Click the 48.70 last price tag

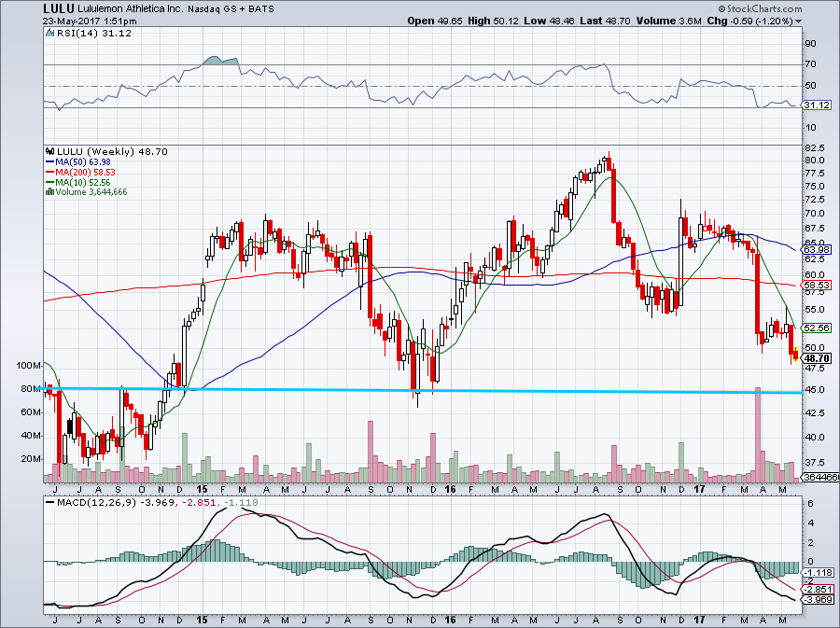click(x=817, y=358)
